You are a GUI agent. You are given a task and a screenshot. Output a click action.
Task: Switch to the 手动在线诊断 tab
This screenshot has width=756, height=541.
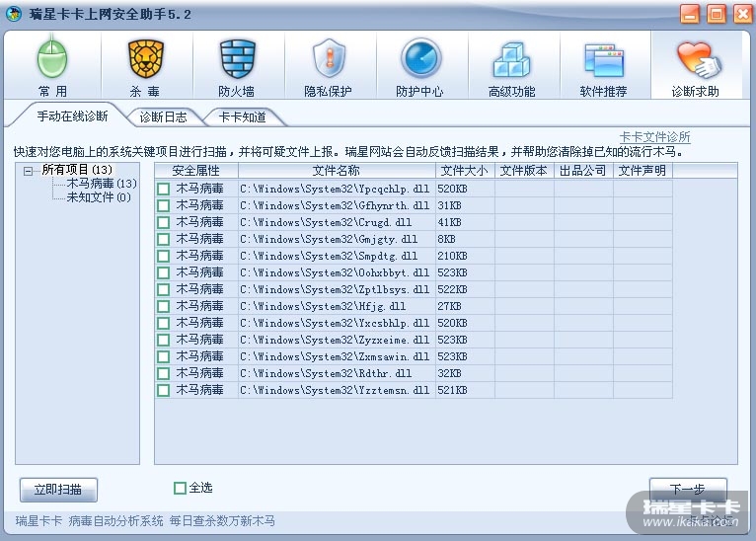click(x=72, y=116)
